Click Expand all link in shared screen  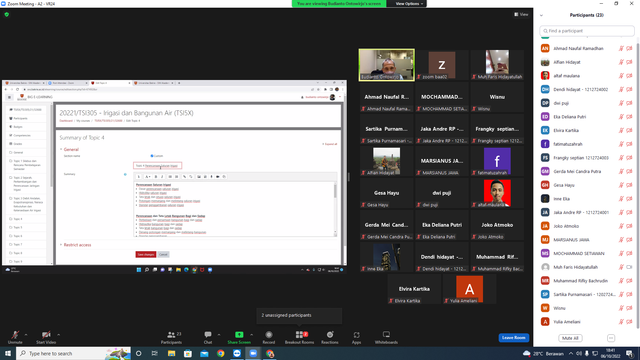point(330,144)
